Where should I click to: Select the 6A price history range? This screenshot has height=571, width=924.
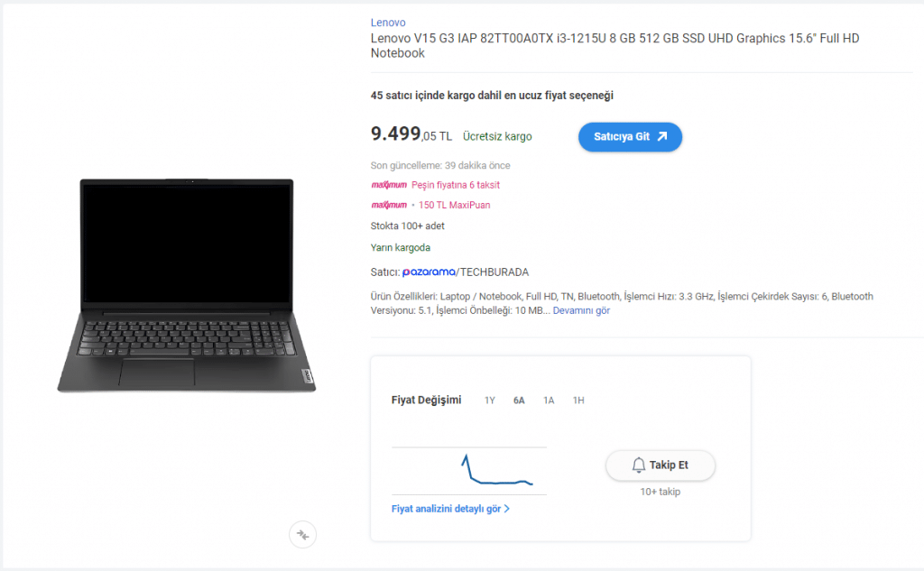519,401
